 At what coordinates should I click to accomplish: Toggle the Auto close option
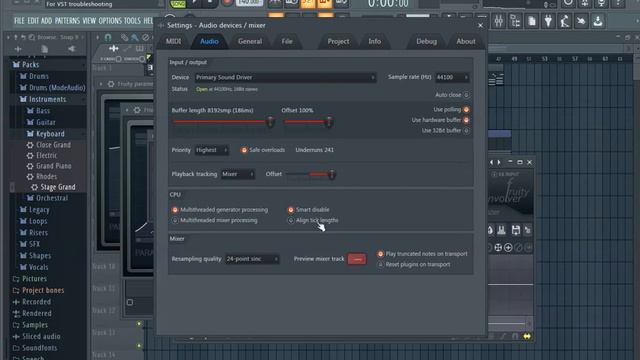point(466,95)
